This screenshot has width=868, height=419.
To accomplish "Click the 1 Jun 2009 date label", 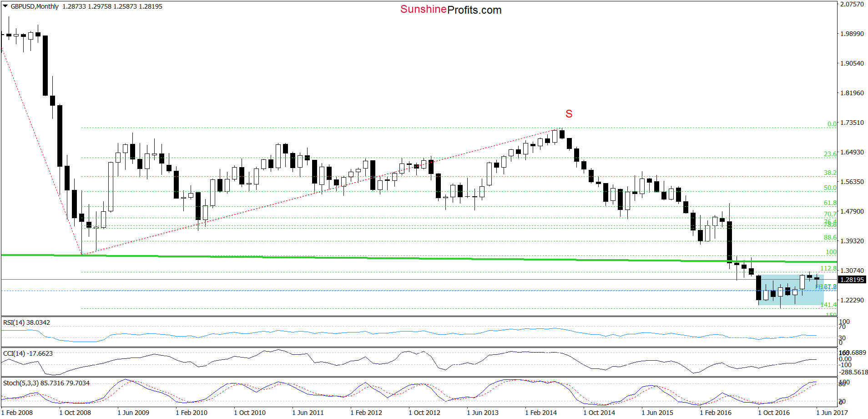I will click(x=133, y=413).
